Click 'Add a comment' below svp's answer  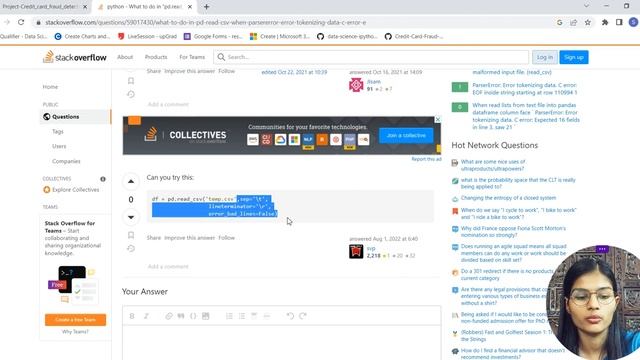coord(168,267)
